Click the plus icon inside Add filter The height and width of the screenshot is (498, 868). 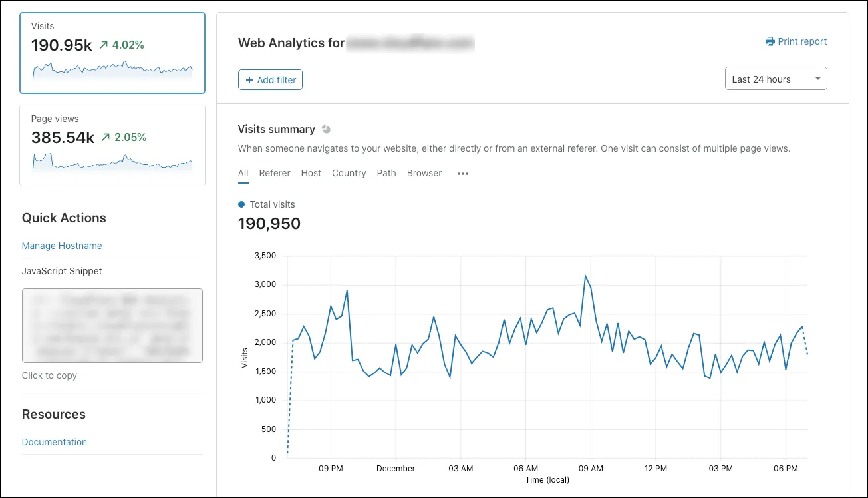pos(249,79)
